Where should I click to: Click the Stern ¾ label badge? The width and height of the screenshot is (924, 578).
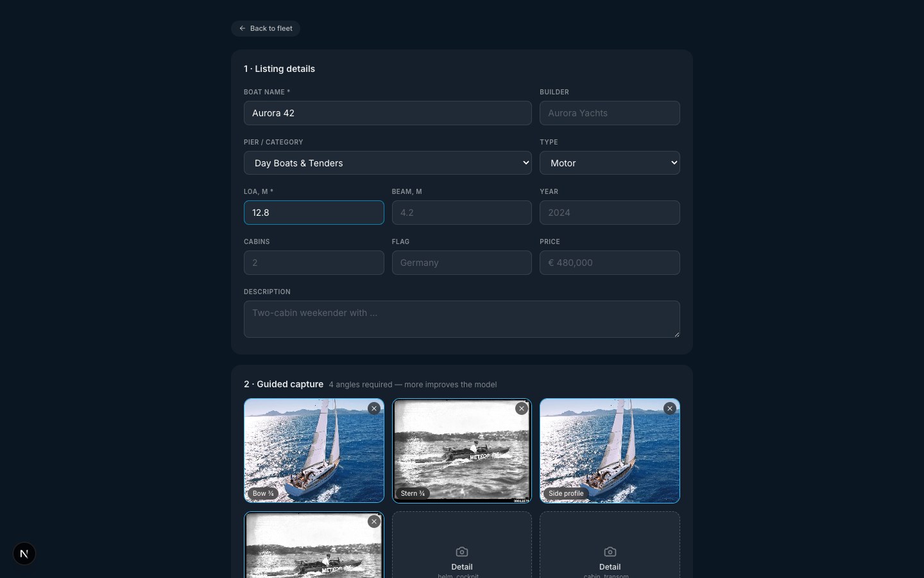[x=413, y=493]
